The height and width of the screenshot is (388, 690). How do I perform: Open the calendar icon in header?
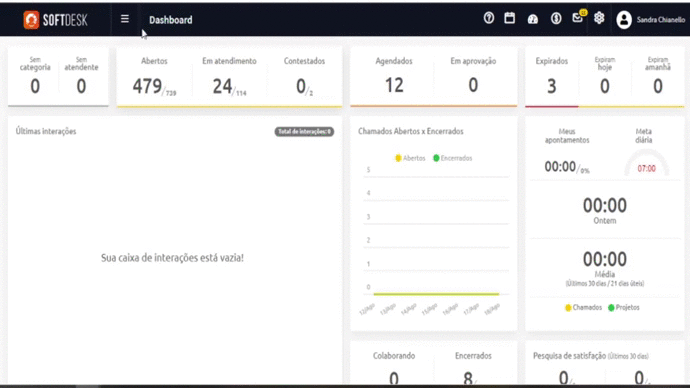510,18
